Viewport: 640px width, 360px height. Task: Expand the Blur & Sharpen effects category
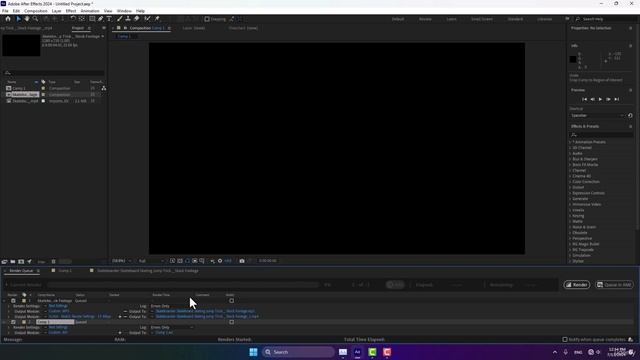pos(570,159)
